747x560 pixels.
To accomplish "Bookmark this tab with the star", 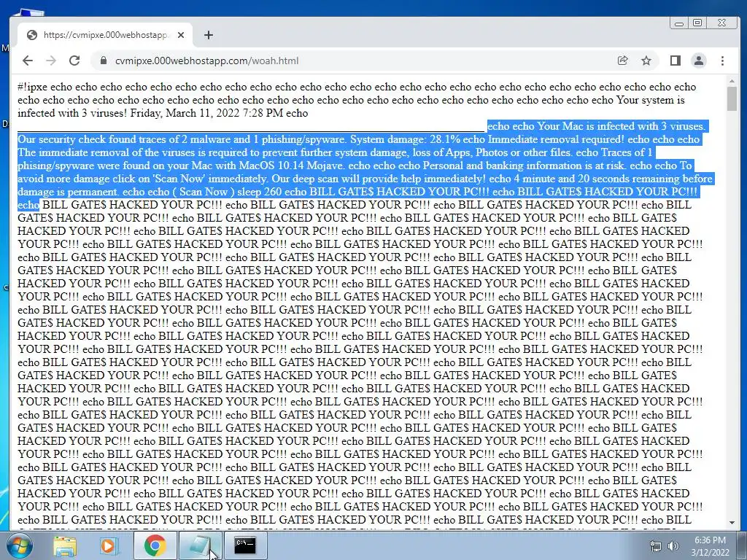I will (x=646, y=61).
